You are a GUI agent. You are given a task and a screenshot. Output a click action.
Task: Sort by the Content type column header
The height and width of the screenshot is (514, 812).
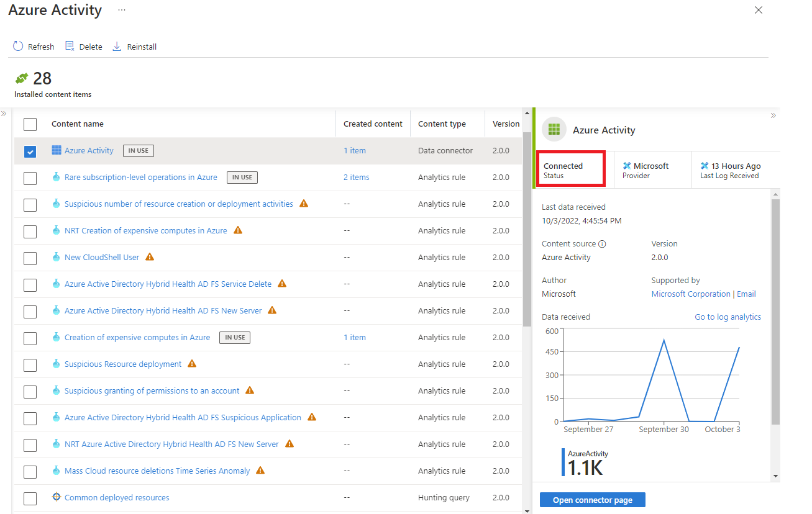(442, 124)
